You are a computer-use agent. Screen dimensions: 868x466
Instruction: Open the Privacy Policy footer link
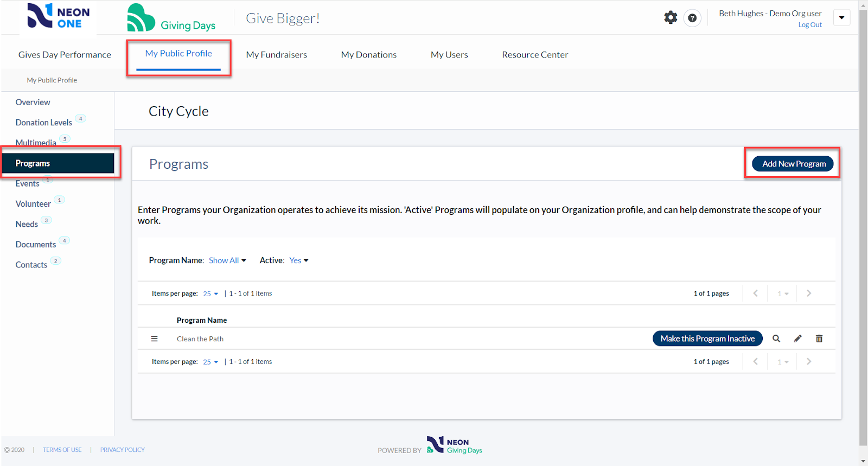122,450
